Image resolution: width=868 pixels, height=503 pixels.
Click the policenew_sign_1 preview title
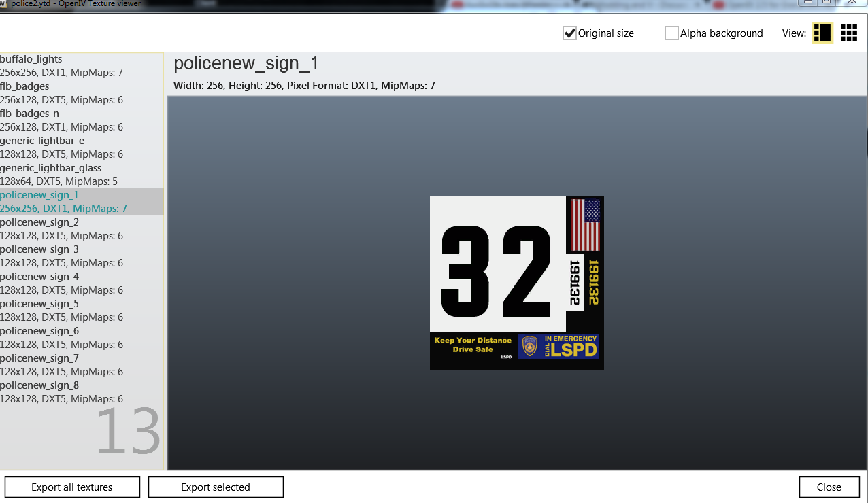(x=246, y=64)
